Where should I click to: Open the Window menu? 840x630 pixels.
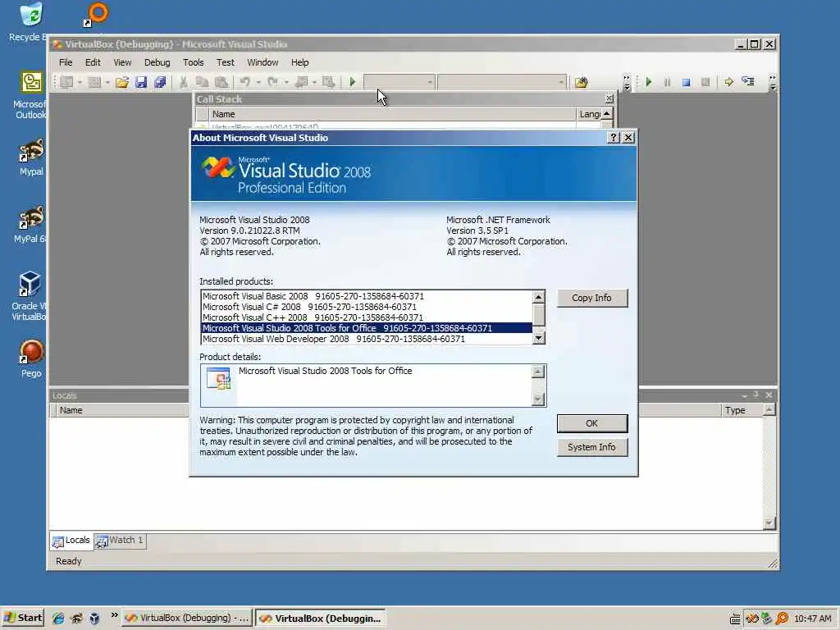click(262, 62)
